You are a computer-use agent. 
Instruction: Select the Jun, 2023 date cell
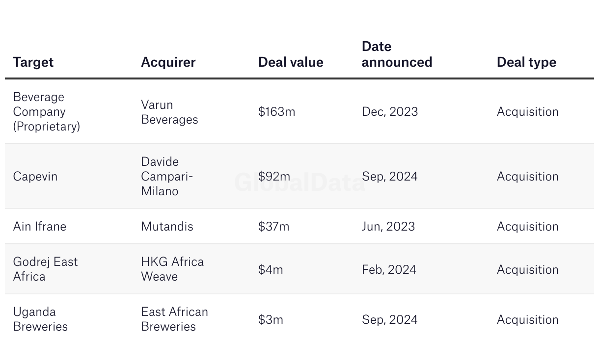click(x=388, y=227)
